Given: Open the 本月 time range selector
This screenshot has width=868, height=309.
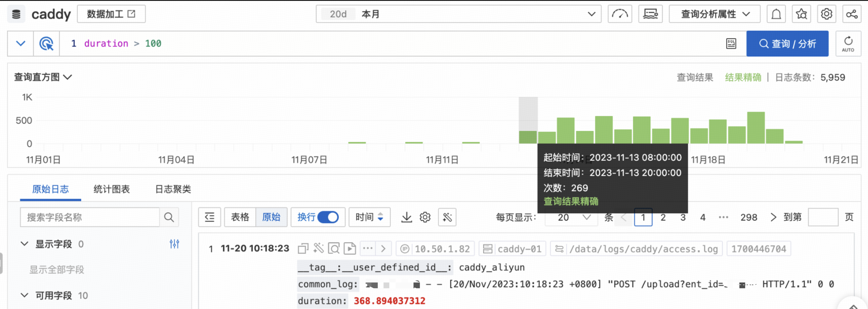Looking at the screenshot, I should coord(458,14).
